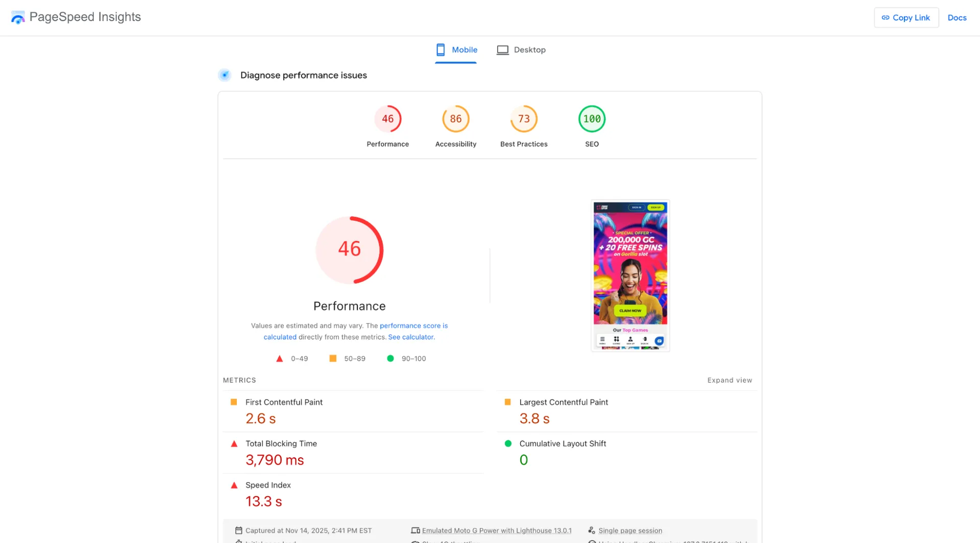Image resolution: width=980 pixels, height=543 pixels.
Task: Click the mobile phone icon above the tabs
Action: point(440,50)
